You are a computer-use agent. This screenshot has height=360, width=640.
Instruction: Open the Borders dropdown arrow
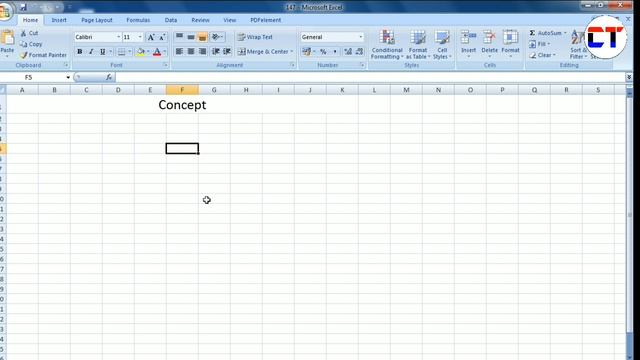(130, 52)
